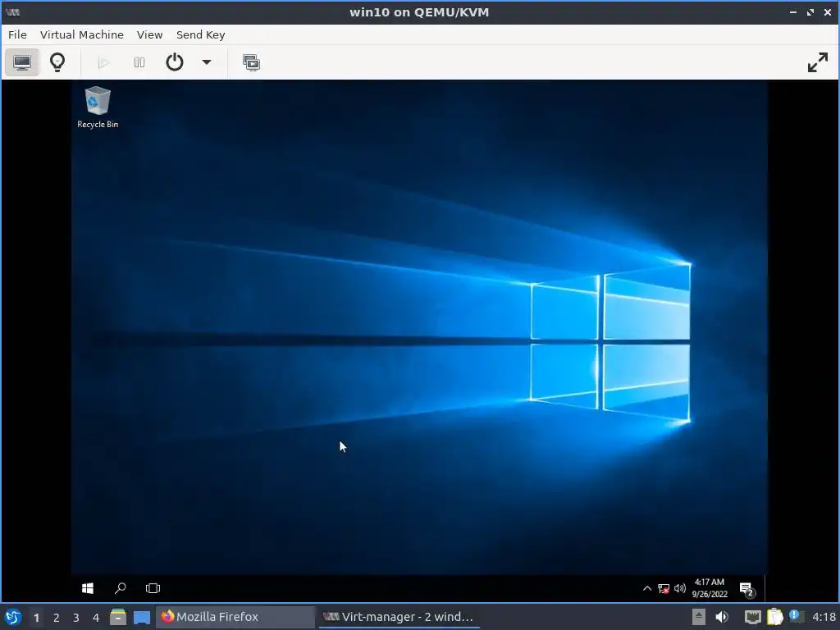Image resolution: width=840 pixels, height=630 pixels.
Task: Show the graphical console view
Action: coord(22,62)
